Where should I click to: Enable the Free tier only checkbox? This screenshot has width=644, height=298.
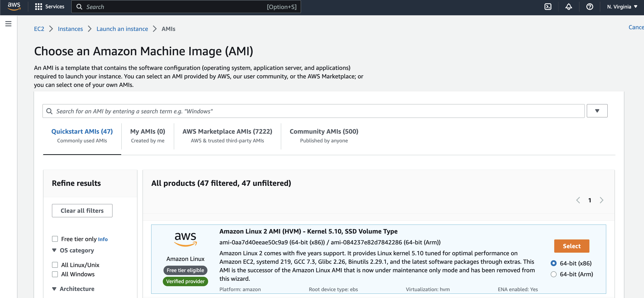[55, 239]
